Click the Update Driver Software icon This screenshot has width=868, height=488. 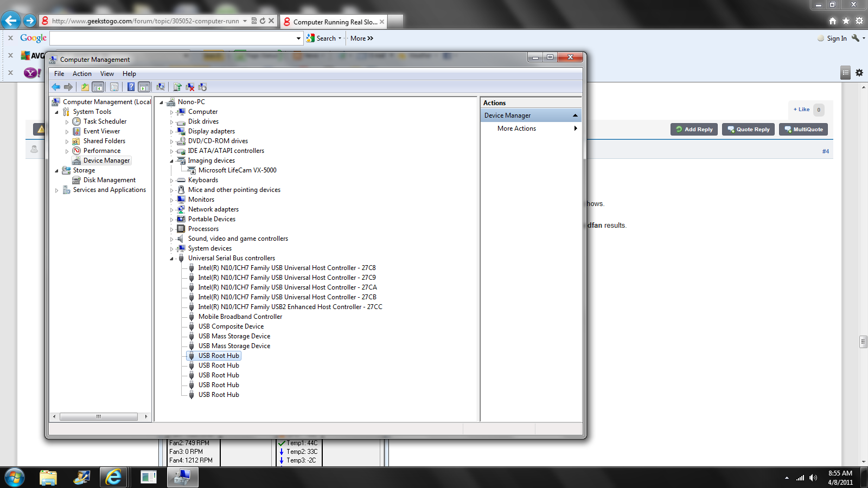point(177,87)
